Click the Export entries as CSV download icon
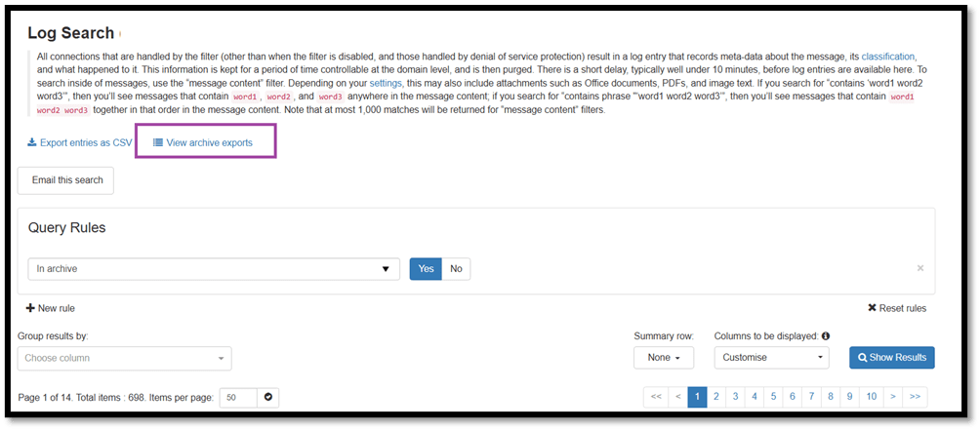Image resolution: width=980 pixels, height=430 pixels. (x=32, y=143)
